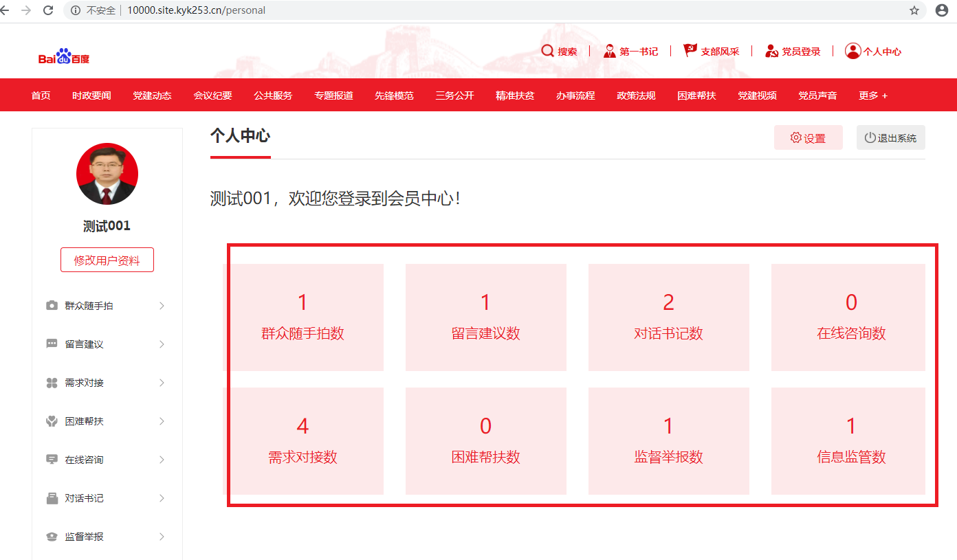Open 个人中心 via the avatar icon

coord(852,51)
